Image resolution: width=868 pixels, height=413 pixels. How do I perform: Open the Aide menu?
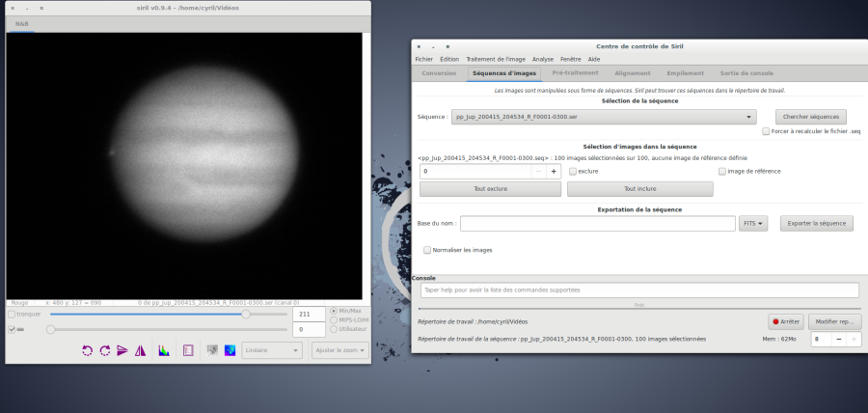coord(593,59)
